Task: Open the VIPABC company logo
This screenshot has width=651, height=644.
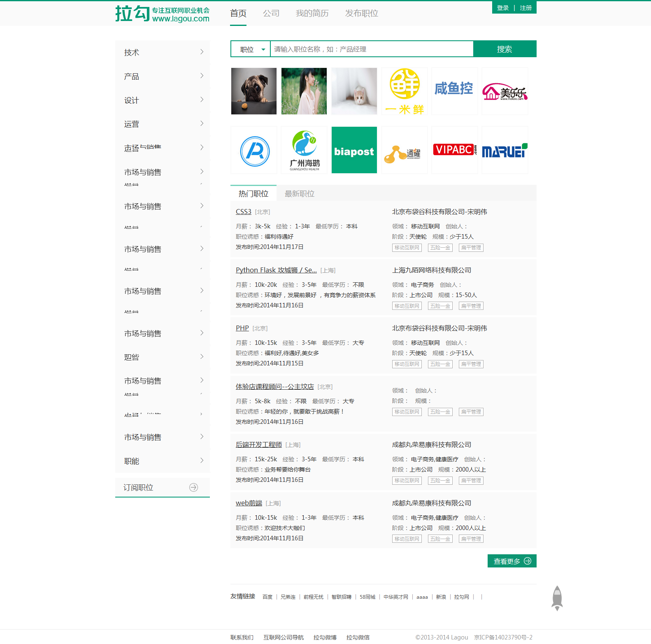Action: [455, 150]
